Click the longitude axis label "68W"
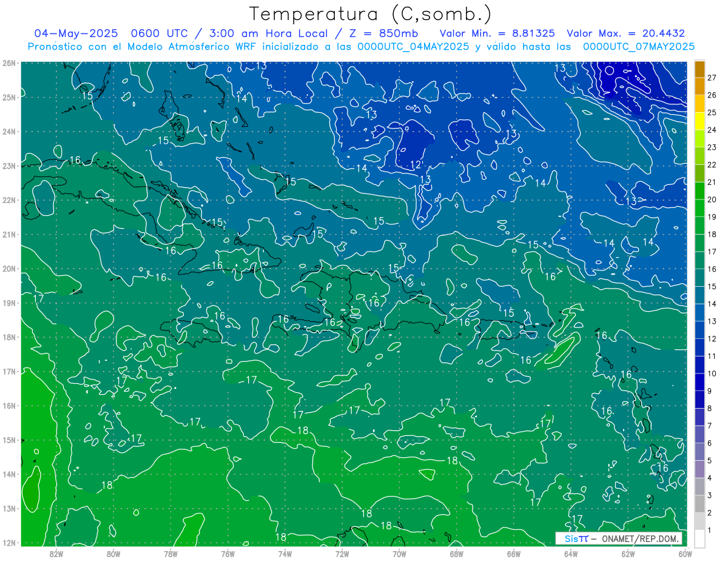Screen dimensions: 728x562 pyautogui.click(x=456, y=553)
